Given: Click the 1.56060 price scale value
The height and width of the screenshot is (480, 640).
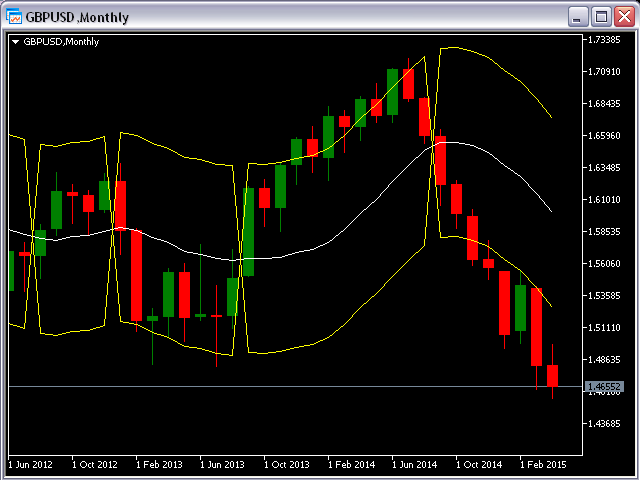Looking at the screenshot, I should coord(604,264).
